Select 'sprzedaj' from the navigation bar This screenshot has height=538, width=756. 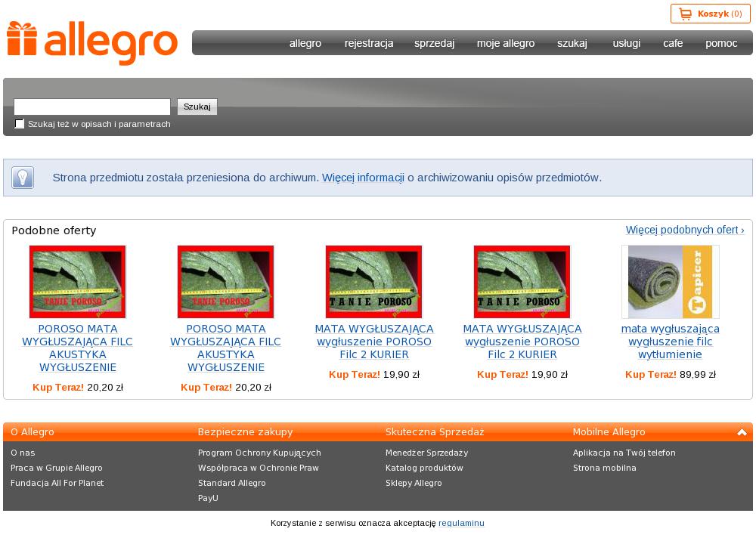point(435,43)
